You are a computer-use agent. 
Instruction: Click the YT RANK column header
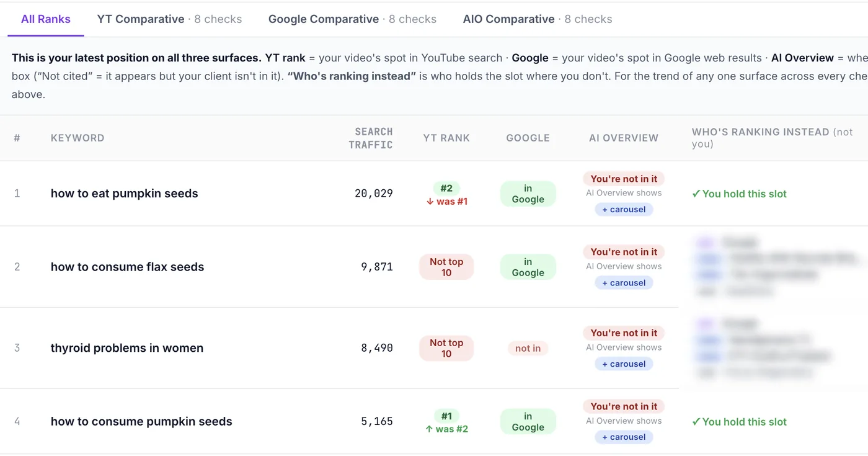tap(446, 138)
